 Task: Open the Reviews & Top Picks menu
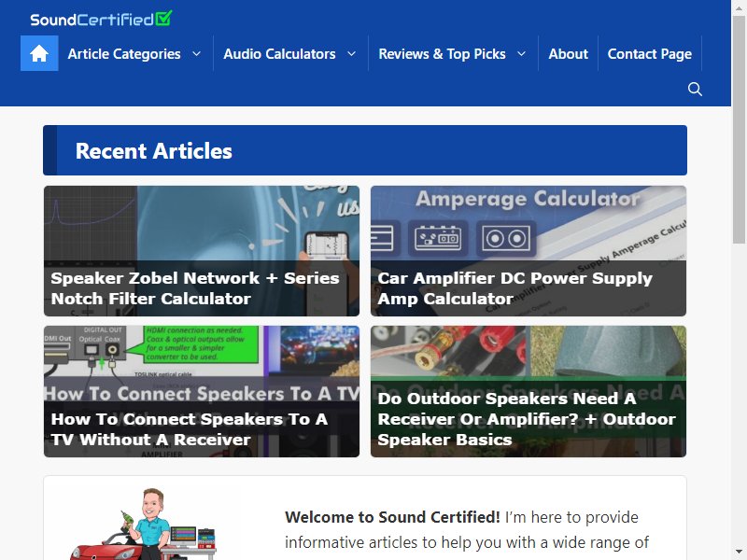(442, 54)
